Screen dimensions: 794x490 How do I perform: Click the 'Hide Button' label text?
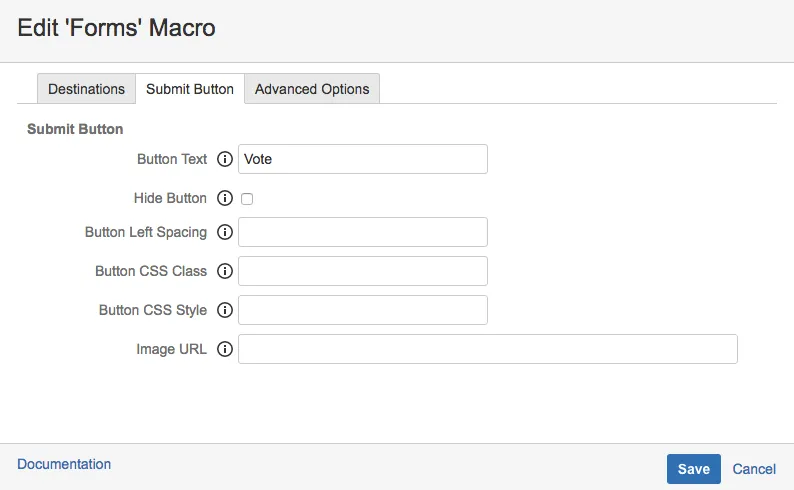click(x=170, y=198)
